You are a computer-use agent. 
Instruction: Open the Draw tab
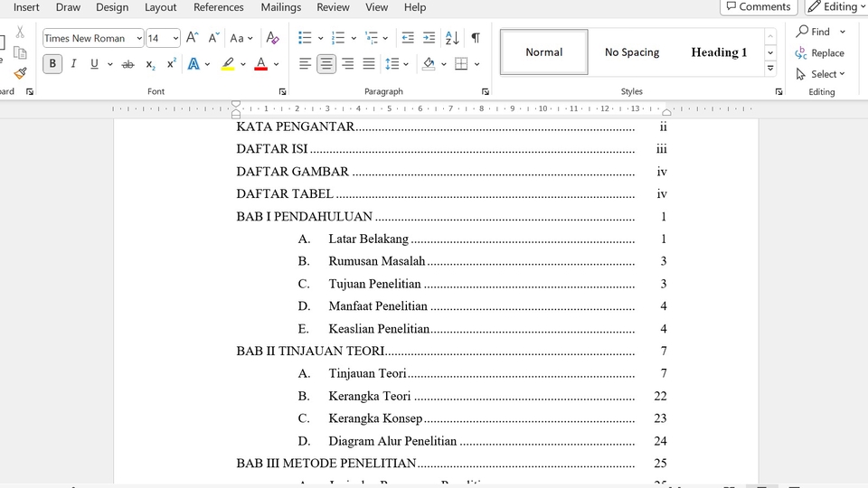tap(68, 7)
